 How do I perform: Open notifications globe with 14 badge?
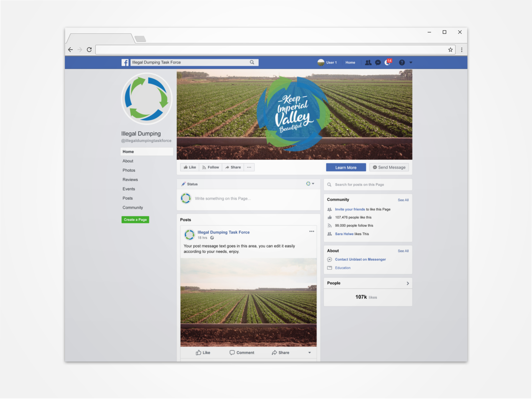tap(388, 63)
